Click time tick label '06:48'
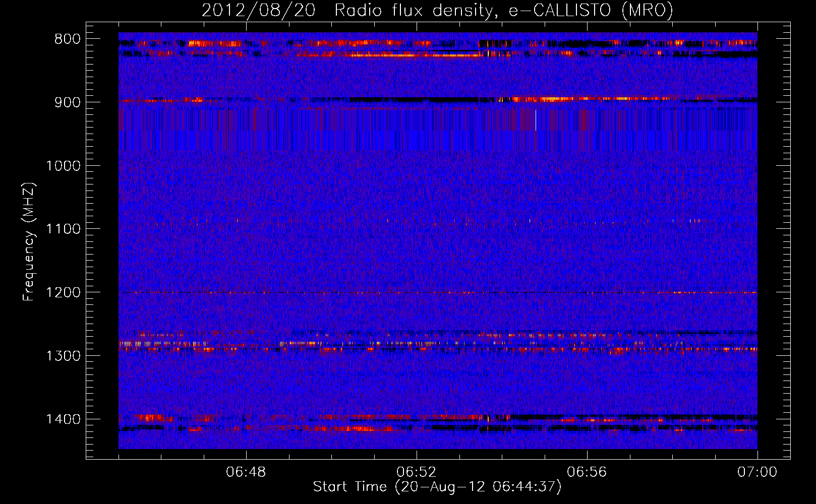 (x=246, y=472)
